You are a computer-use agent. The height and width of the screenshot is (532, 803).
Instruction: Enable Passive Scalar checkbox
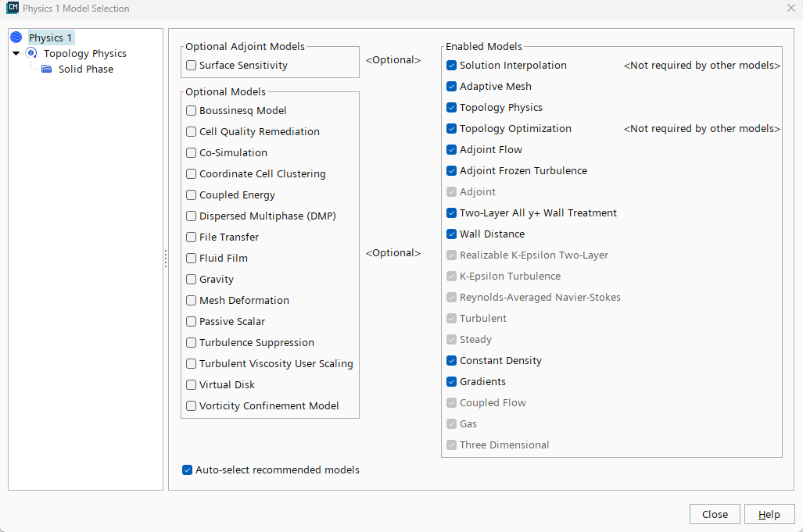pyautogui.click(x=191, y=322)
